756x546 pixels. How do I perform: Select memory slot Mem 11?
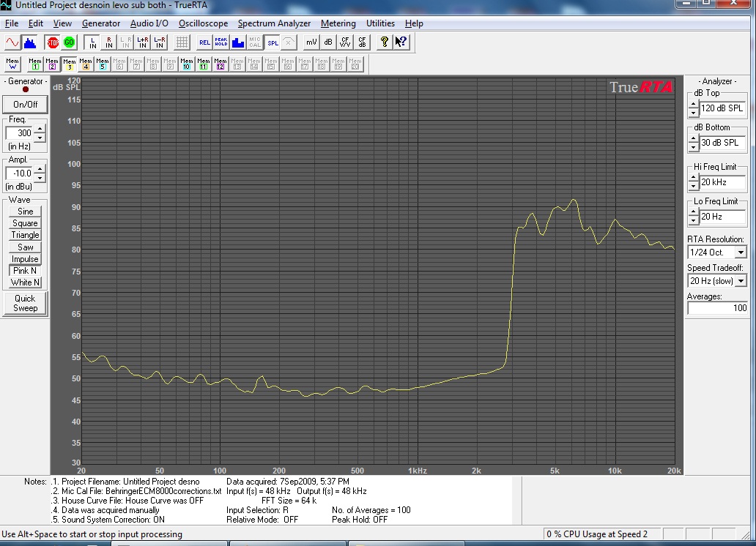pos(204,64)
